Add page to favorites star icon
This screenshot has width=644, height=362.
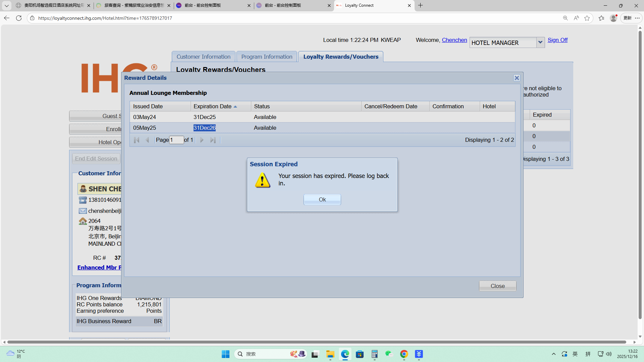pyautogui.click(x=587, y=18)
